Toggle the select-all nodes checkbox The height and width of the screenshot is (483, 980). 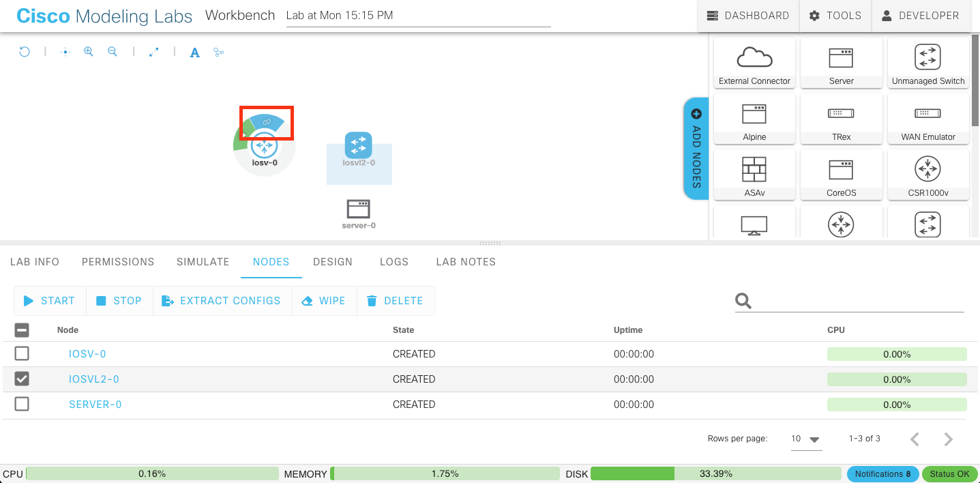tap(22, 330)
